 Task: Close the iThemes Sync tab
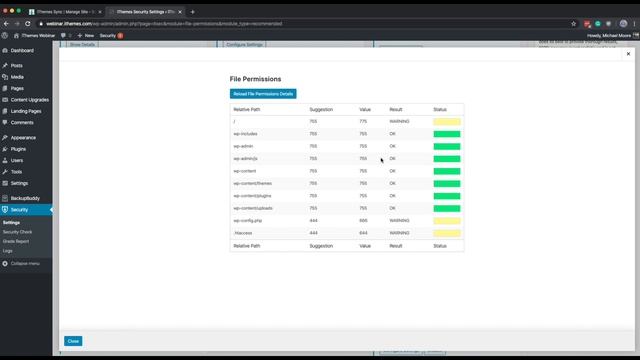pos(100,12)
